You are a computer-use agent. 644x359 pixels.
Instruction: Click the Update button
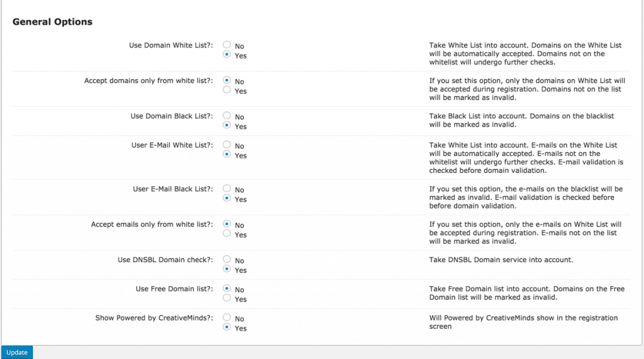tap(17, 353)
